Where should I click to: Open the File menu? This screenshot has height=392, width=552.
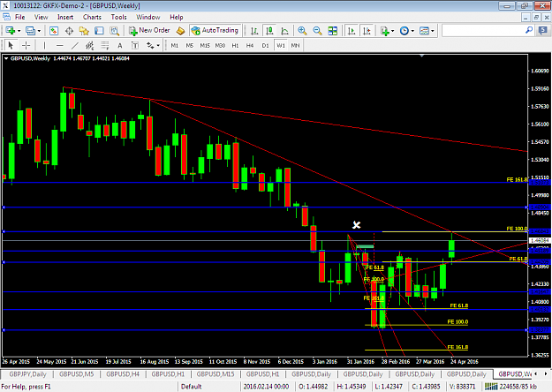click(x=19, y=17)
